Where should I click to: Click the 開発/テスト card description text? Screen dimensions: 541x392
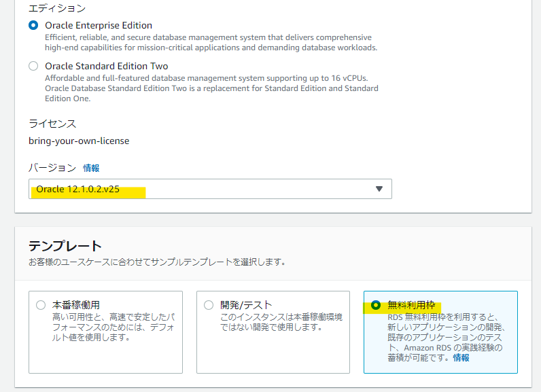coord(281,322)
